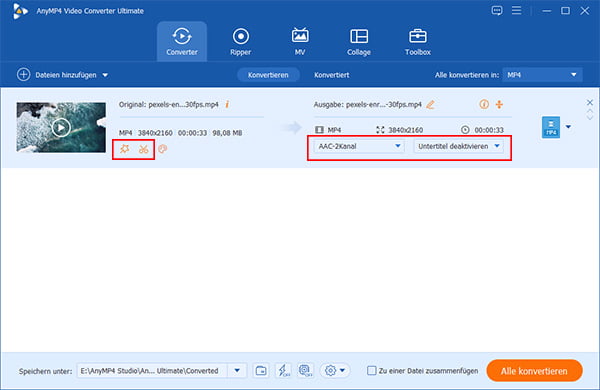Viewport: 600px width, 390px height.
Task: Open the edit effects magic wand icon
Action: coord(124,149)
